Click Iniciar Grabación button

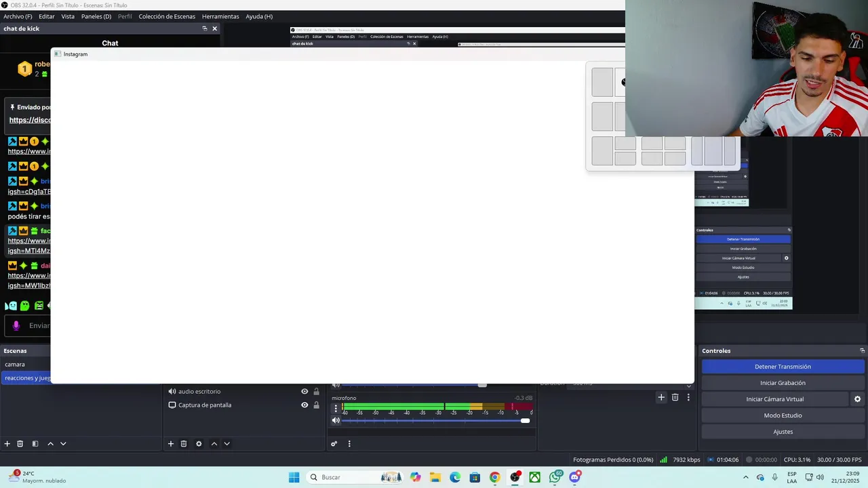pyautogui.click(x=783, y=383)
